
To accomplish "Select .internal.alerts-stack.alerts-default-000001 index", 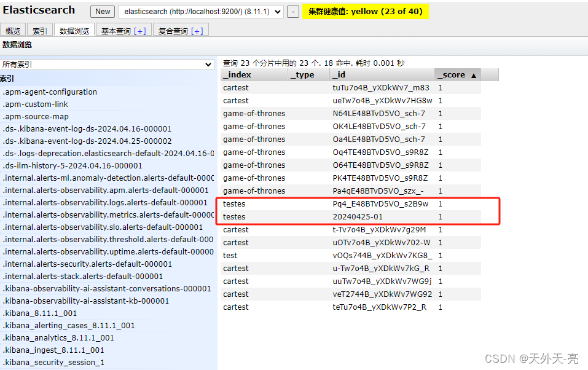I will tap(83, 277).
